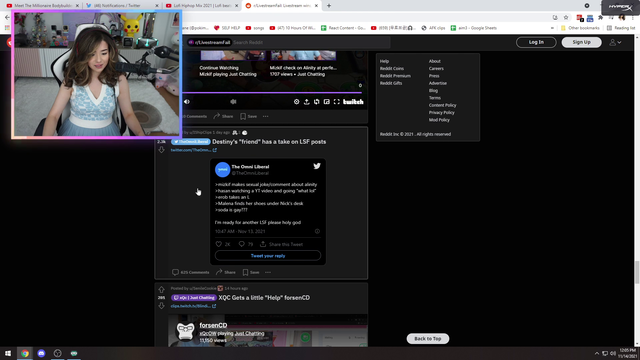Open a new Chrome tab
This screenshot has width=640, height=360.
[x=329, y=6]
